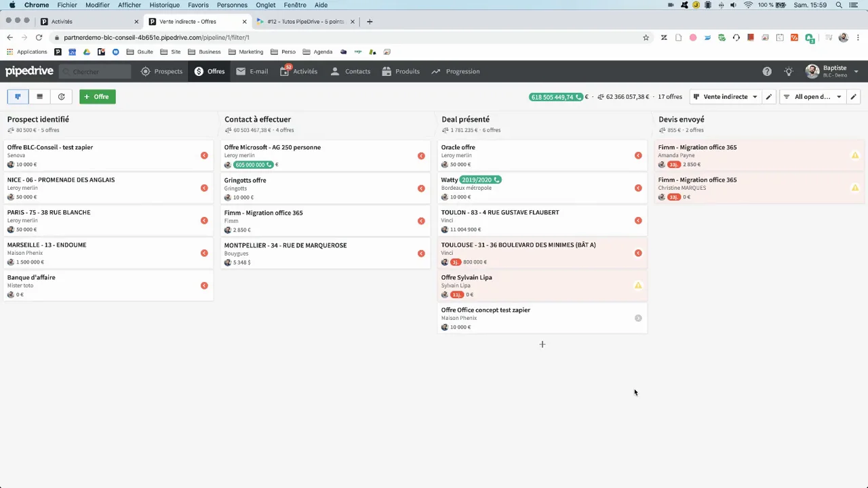The height and width of the screenshot is (488, 868).
Task: Click grey activity icon on Offre Office concept card
Action: pyautogui.click(x=638, y=319)
